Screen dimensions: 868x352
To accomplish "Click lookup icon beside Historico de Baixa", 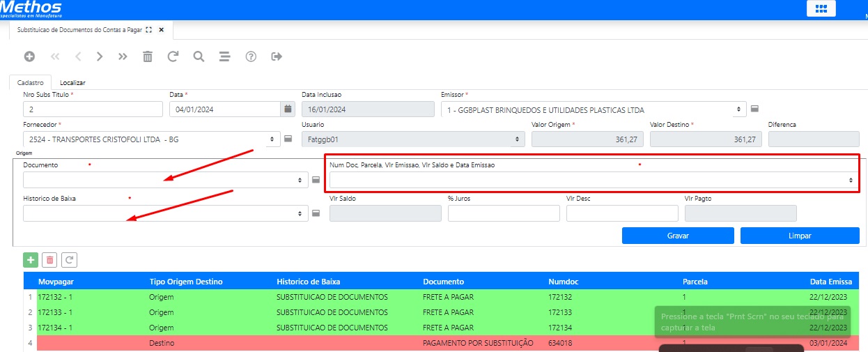I will pos(316,213).
